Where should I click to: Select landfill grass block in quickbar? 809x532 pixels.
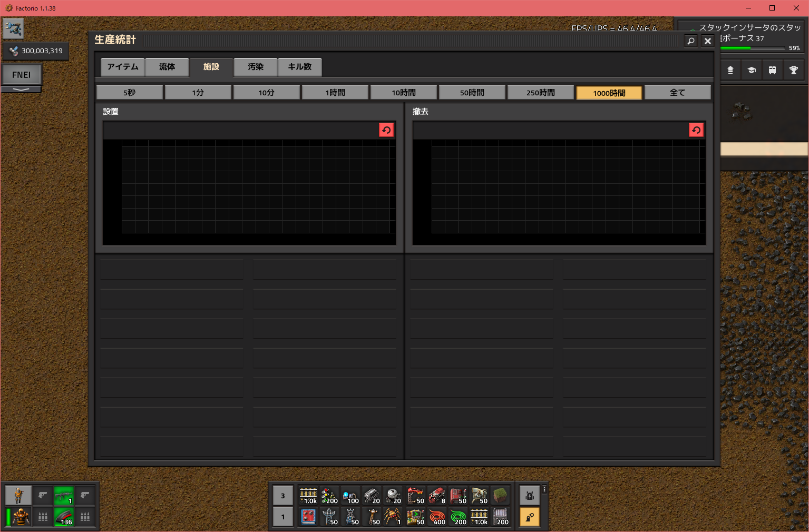(x=500, y=496)
